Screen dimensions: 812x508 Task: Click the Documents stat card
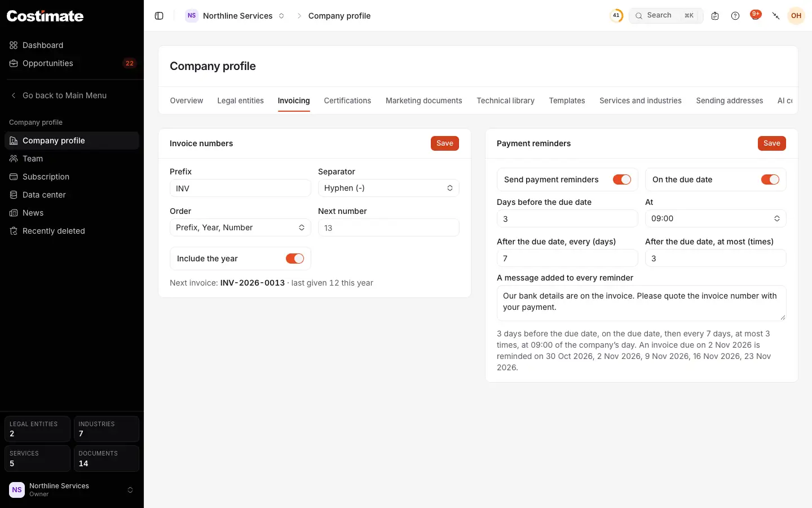point(107,458)
